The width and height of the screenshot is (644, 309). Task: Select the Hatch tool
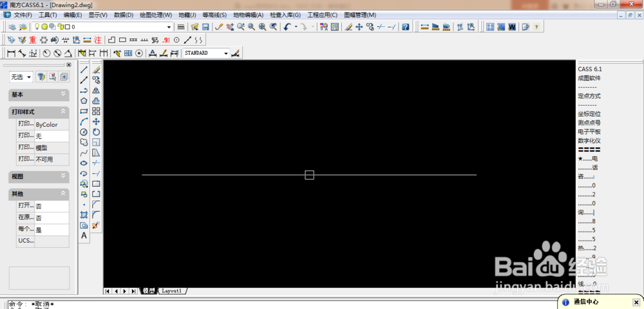[84, 214]
